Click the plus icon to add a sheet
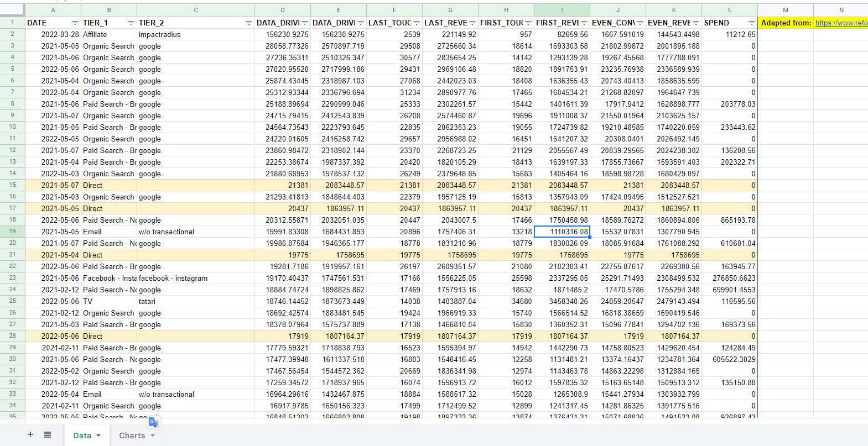Image resolution: width=868 pixels, height=446 pixels. [30, 435]
